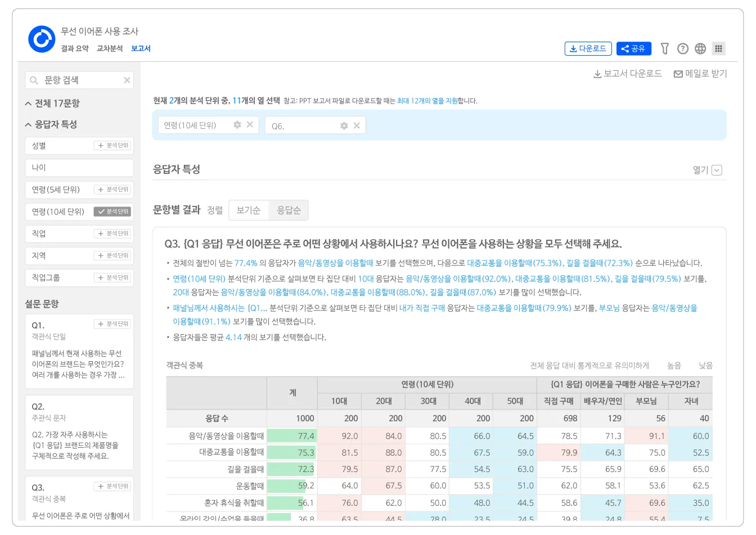Remove the 연령(10세 단위) analysis chip
The width and height of the screenshot is (756, 535).
point(250,125)
